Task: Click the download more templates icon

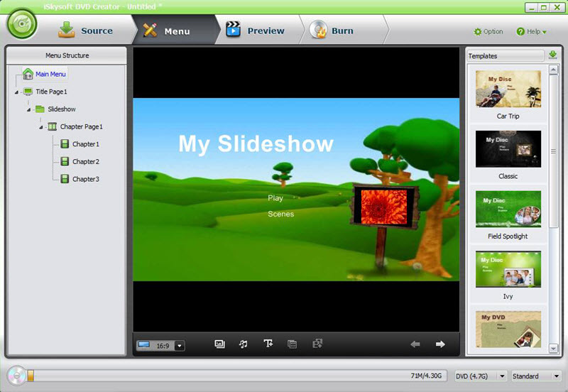Action: (552, 55)
